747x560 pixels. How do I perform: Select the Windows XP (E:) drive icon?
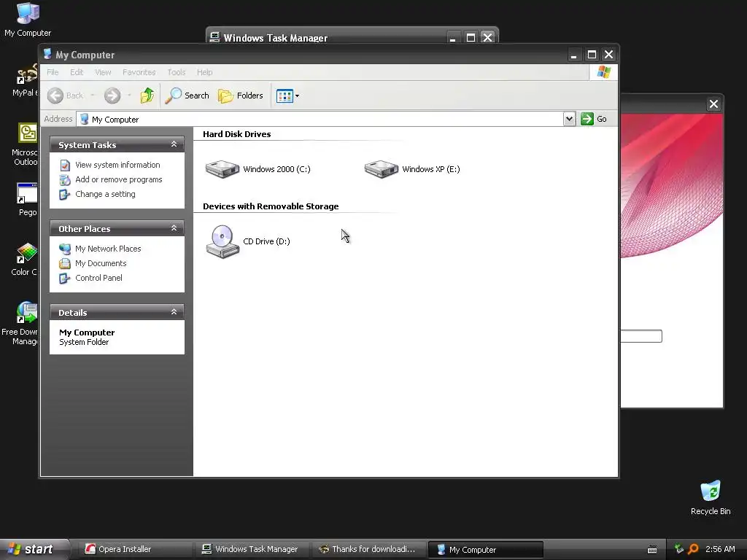point(381,169)
